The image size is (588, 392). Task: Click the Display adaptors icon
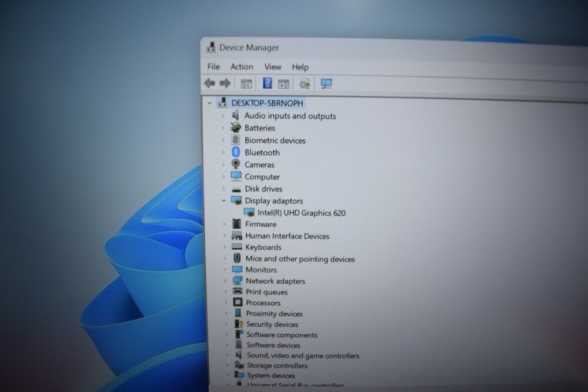point(236,200)
